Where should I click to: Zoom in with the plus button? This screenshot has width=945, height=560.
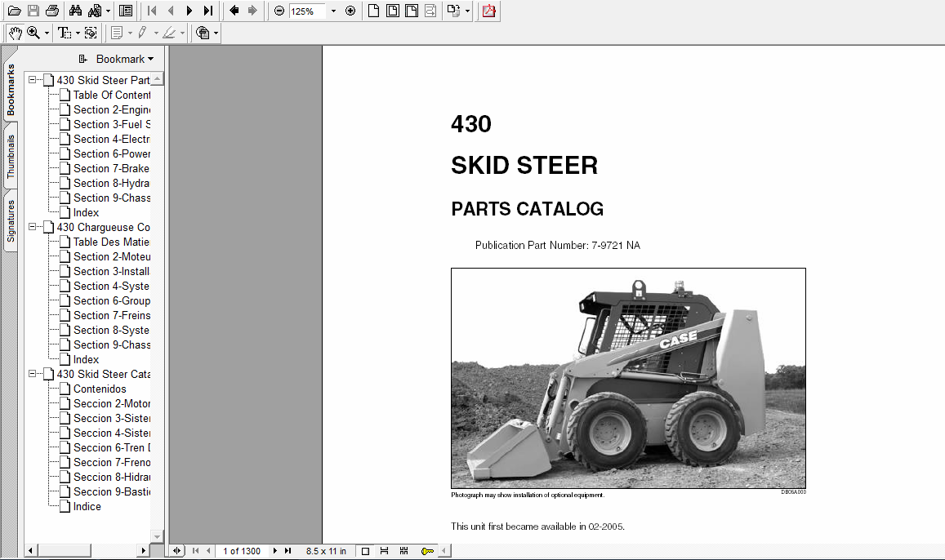350,11
